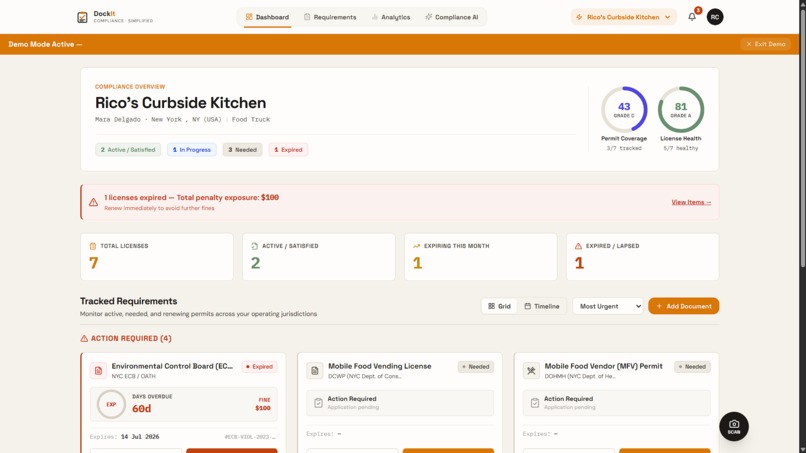Screen dimensions: 806x453
Task: Open the Analytics tab
Action: click(391, 17)
